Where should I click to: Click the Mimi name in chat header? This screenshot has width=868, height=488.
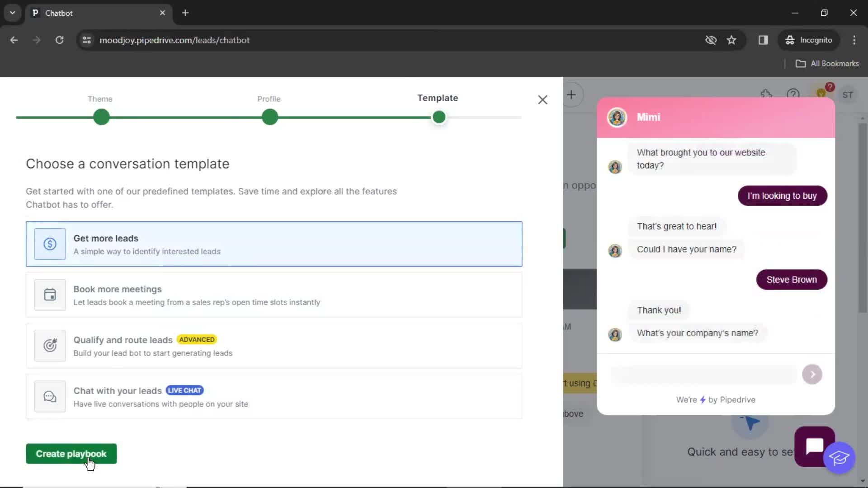[648, 117]
